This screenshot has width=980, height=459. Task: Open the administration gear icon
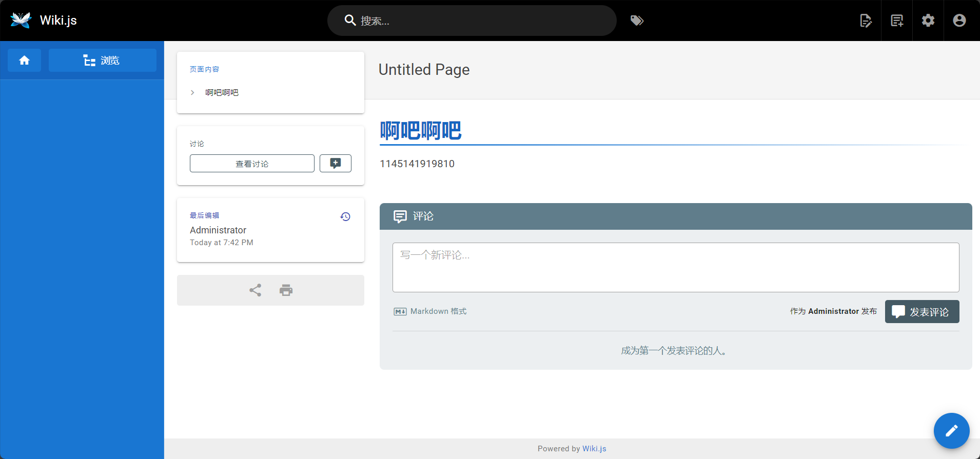(x=928, y=21)
